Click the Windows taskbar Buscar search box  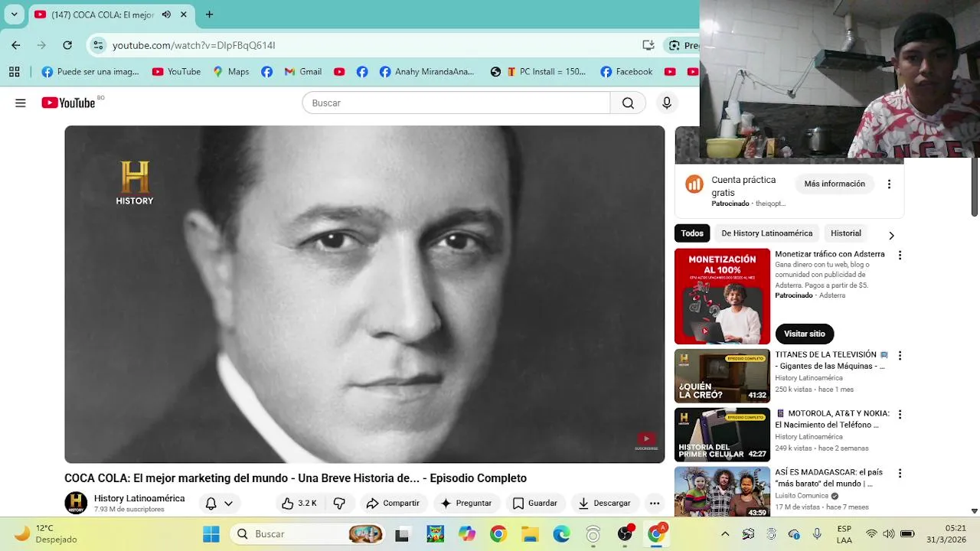point(308,533)
